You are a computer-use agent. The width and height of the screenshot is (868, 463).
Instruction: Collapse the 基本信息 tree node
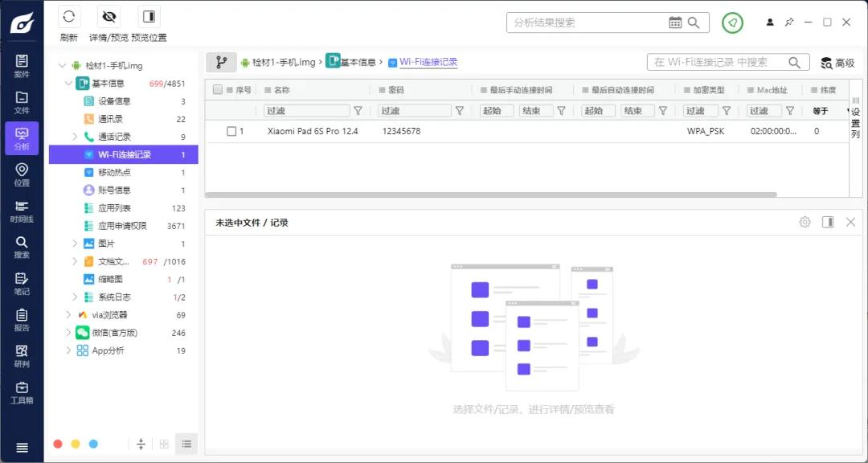[68, 84]
